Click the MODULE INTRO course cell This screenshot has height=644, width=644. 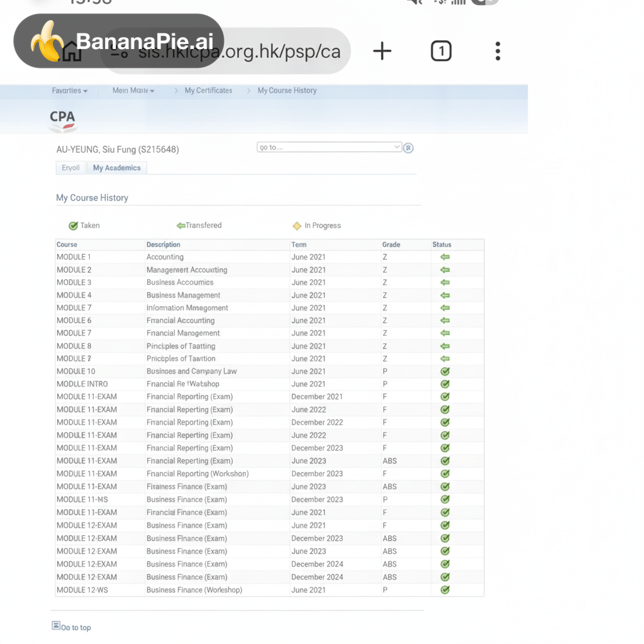82,384
